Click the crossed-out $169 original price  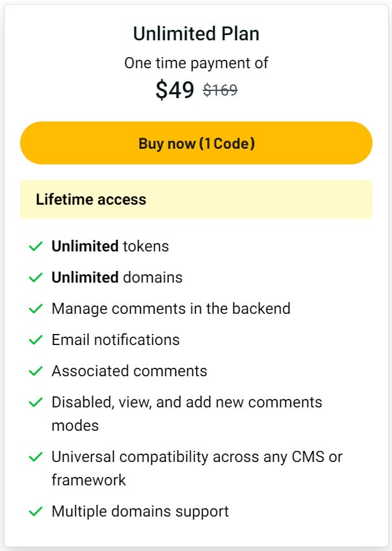pos(220,90)
